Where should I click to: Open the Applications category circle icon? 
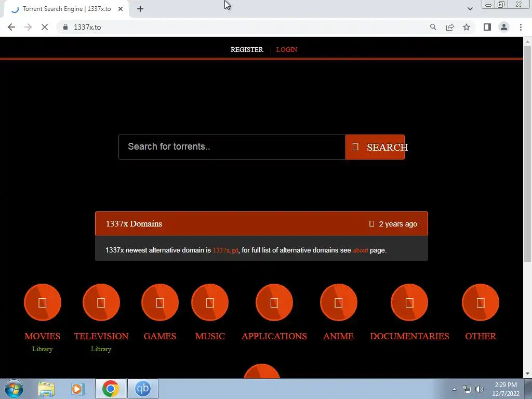pyautogui.click(x=274, y=302)
